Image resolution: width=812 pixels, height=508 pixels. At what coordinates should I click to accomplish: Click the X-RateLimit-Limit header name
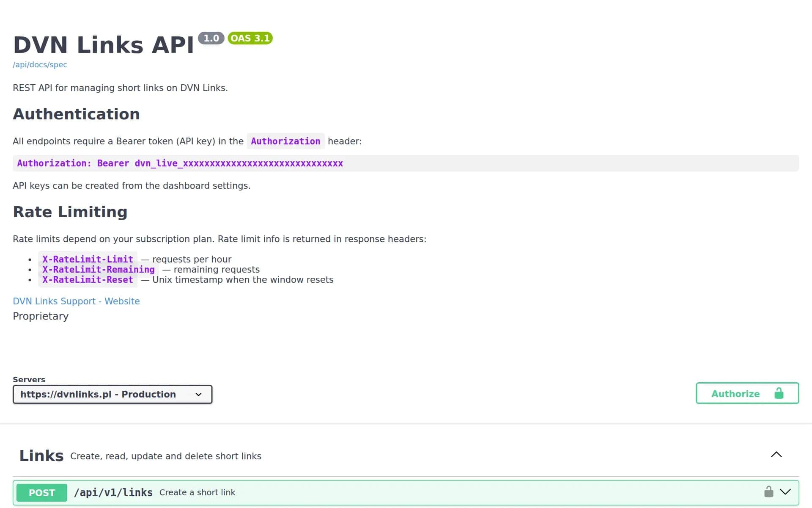tap(88, 259)
